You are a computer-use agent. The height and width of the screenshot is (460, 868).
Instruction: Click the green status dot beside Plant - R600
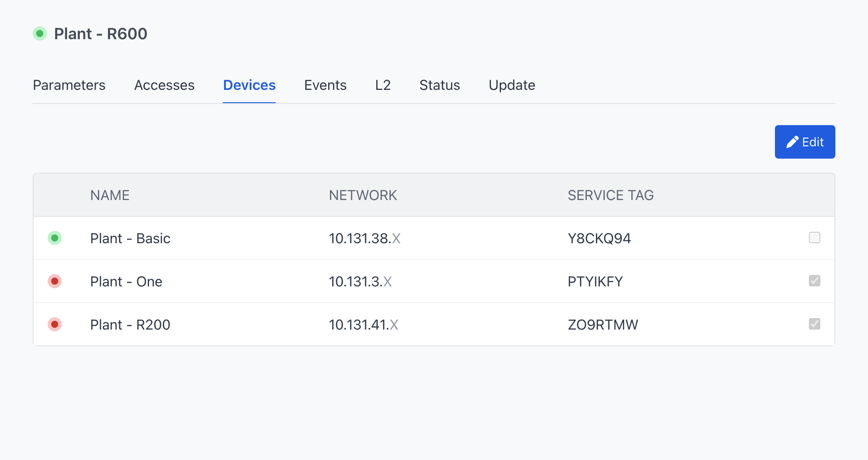(x=40, y=33)
